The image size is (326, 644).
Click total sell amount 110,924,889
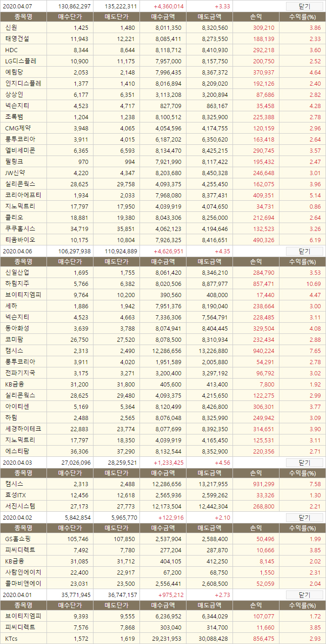tap(121, 251)
